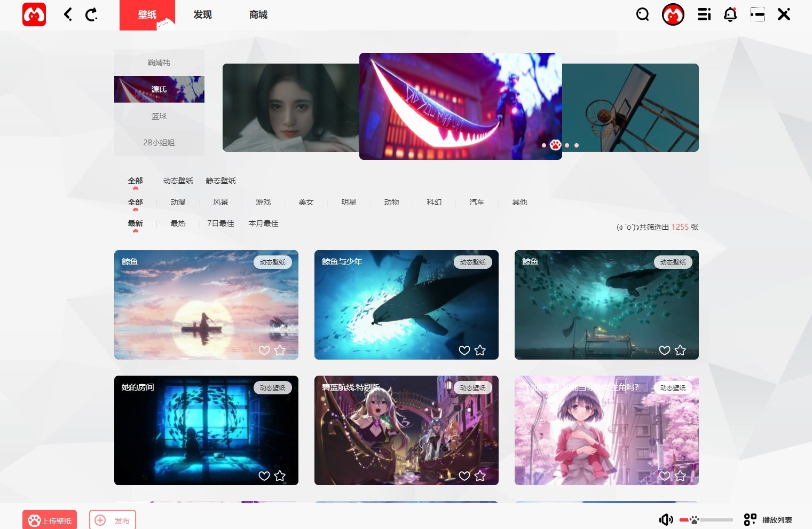Image resolution: width=812 pixels, height=529 pixels.
Task: Click the 上传壁纸 button
Action: tap(49, 519)
